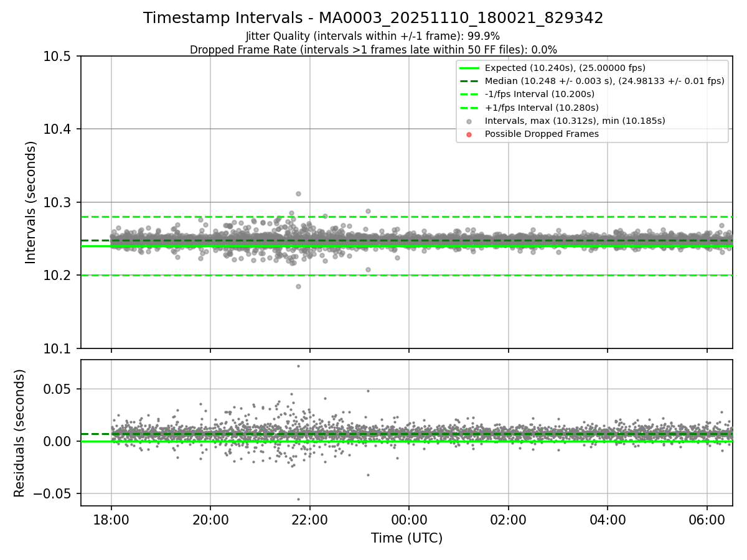Click the 18:00 tick label on time axis
This screenshot has width=747, height=560.
pos(111,518)
